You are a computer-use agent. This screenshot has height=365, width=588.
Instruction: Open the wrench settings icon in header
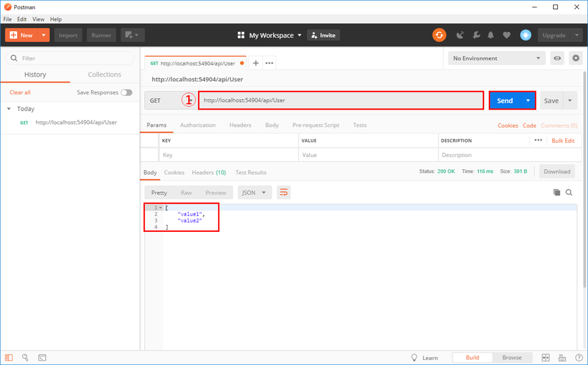click(476, 35)
